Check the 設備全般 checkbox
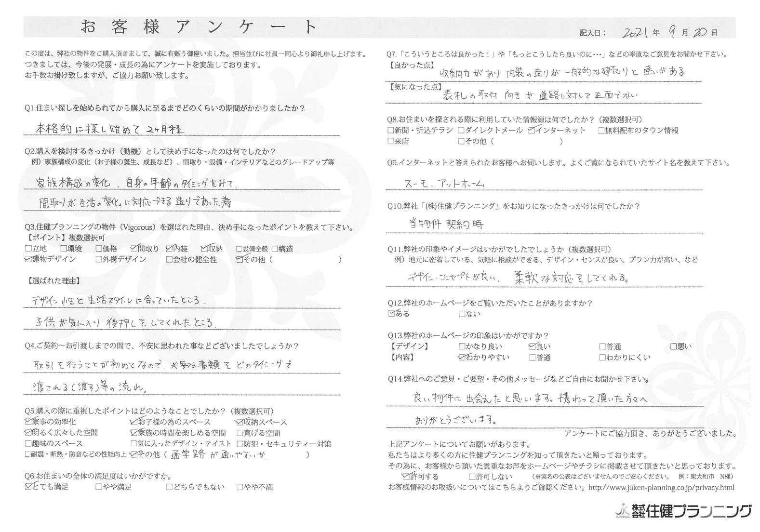 click(x=239, y=249)
